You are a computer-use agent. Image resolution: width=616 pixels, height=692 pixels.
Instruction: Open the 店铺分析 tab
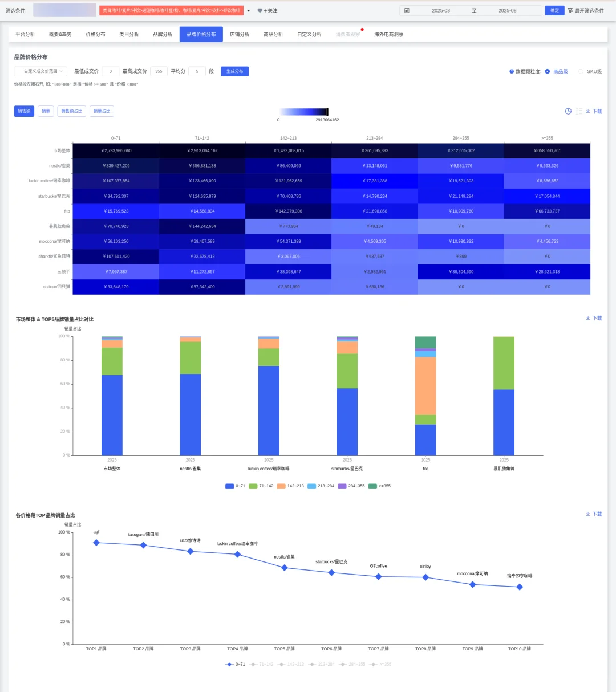coord(240,35)
